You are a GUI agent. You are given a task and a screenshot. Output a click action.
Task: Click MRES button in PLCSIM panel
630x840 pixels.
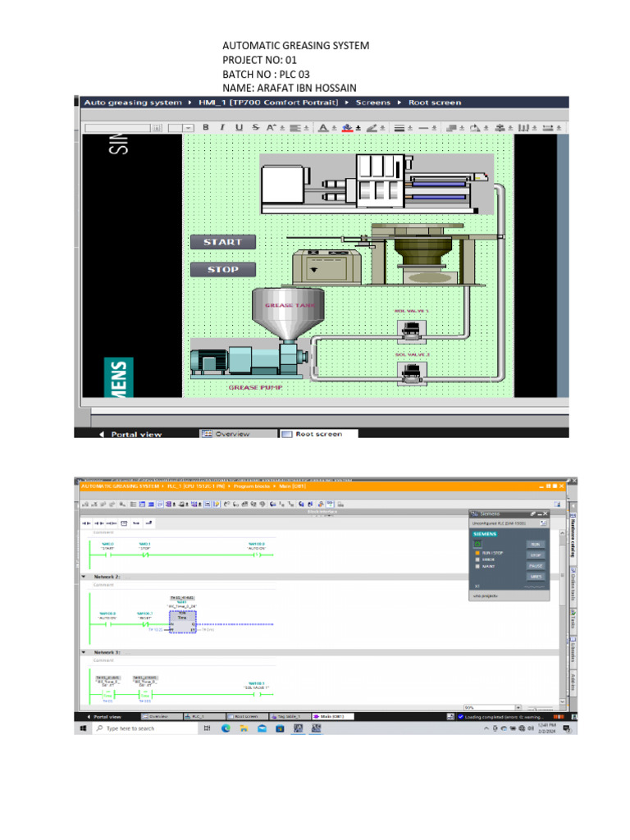tap(535, 577)
